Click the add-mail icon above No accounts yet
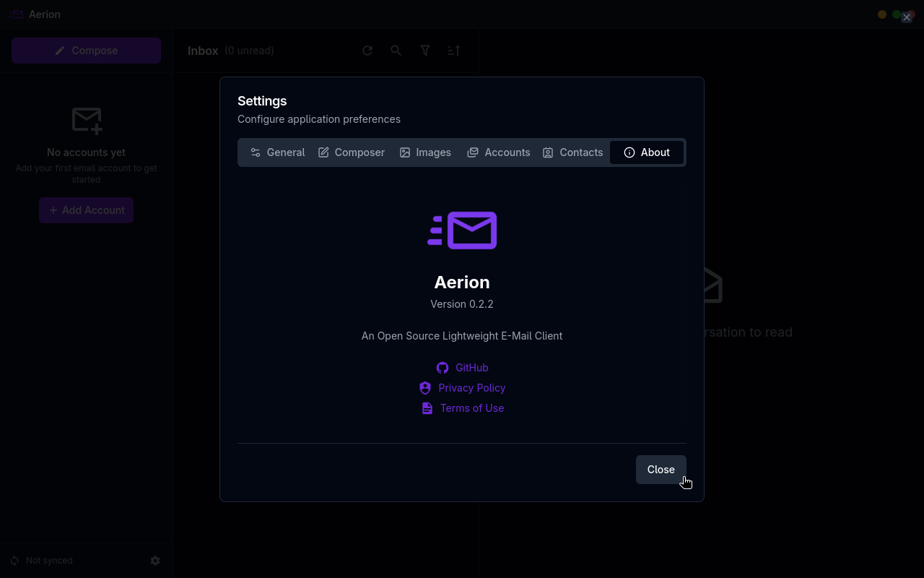924x578 pixels. coord(87,120)
